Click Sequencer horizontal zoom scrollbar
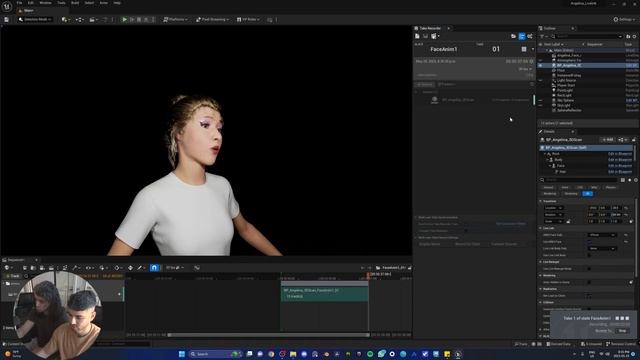Screen dimensions: 640x360 click(x=269, y=335)
